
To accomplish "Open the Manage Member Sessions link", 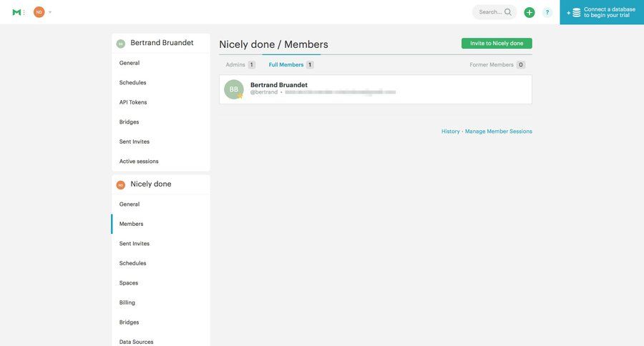I will pos(499,132).
